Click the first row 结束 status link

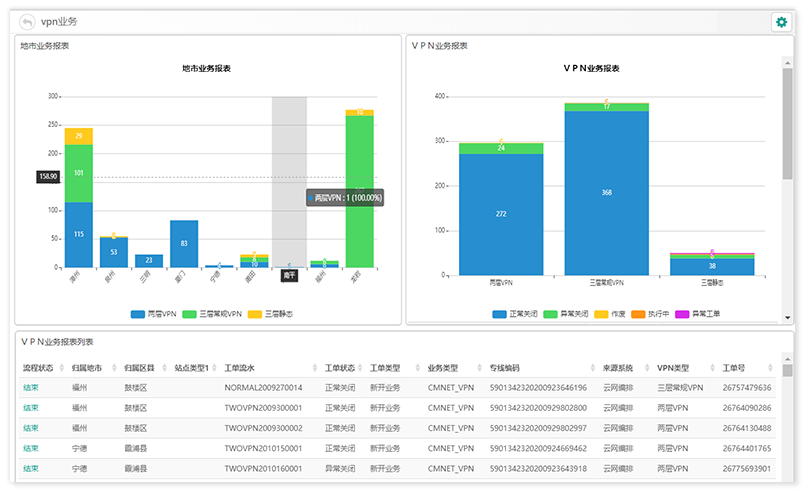[31, 387]
